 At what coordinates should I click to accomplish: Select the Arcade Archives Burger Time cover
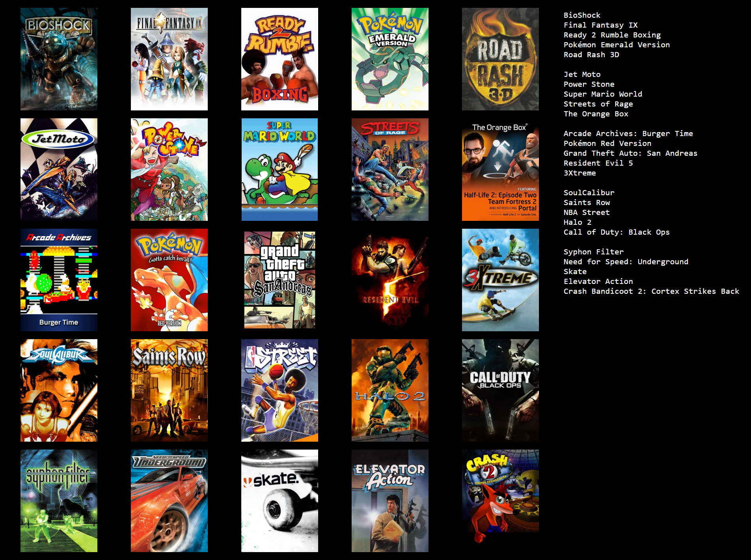(59, 280)
